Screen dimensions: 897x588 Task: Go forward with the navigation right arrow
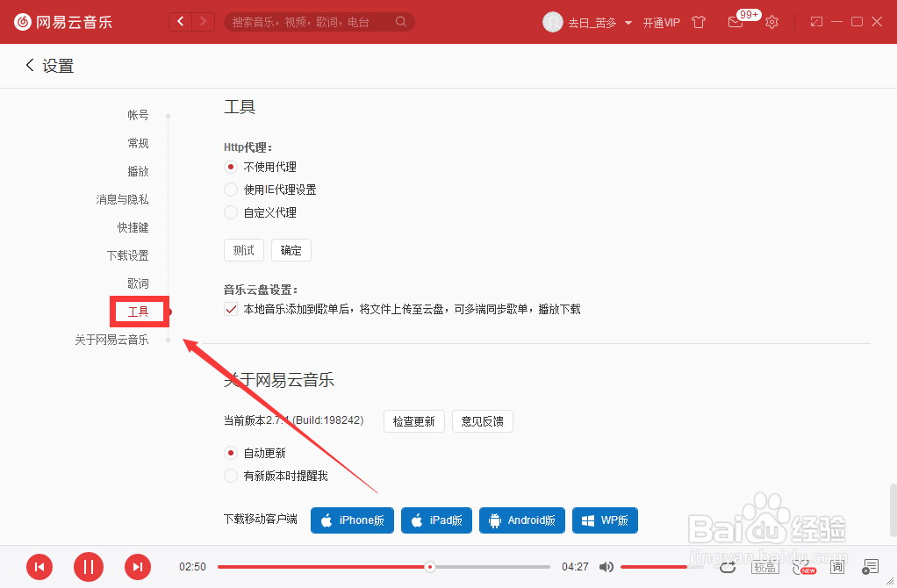click(203, 22)
